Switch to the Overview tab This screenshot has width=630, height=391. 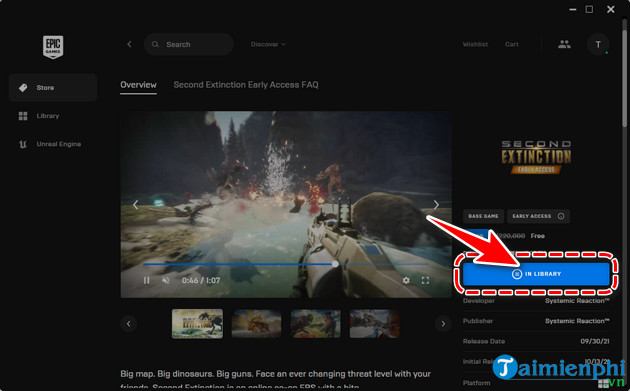138,85
